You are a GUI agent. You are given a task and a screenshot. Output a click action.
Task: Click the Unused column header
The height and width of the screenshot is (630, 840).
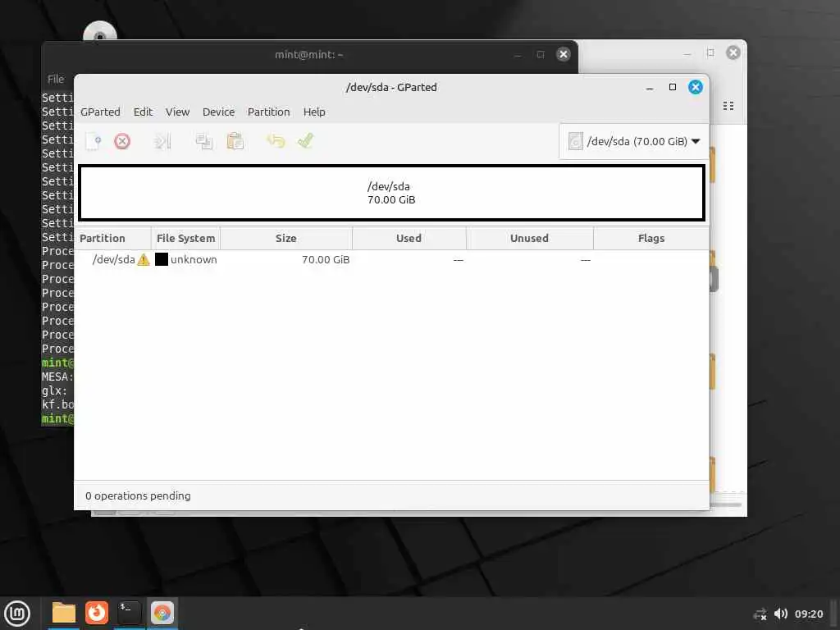pyautogui.click(x=529, y=239)
